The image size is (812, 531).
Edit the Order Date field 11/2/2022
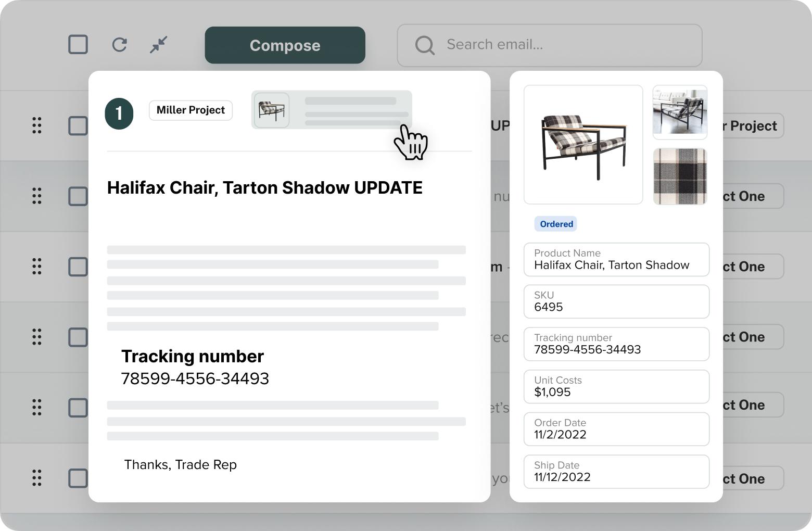(x=616, y=429)
